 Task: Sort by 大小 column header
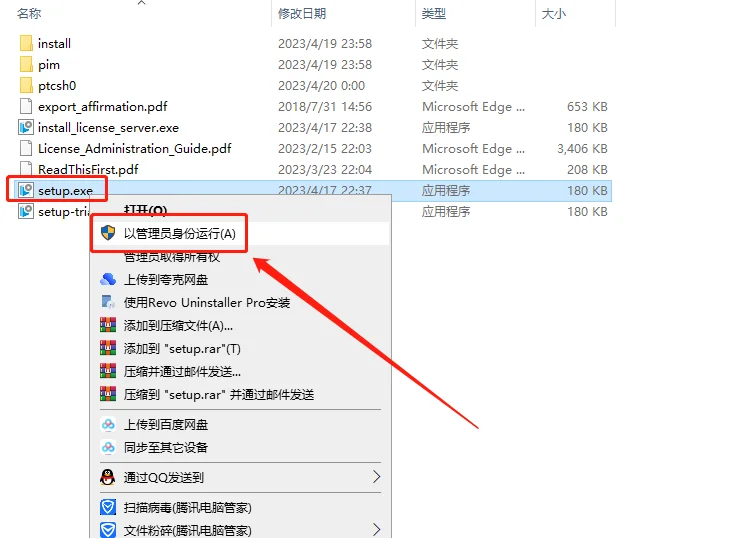(x=553, y=14)
